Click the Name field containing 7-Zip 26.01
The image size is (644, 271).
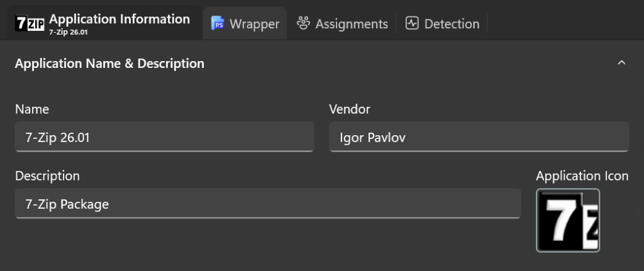point(164,136)
